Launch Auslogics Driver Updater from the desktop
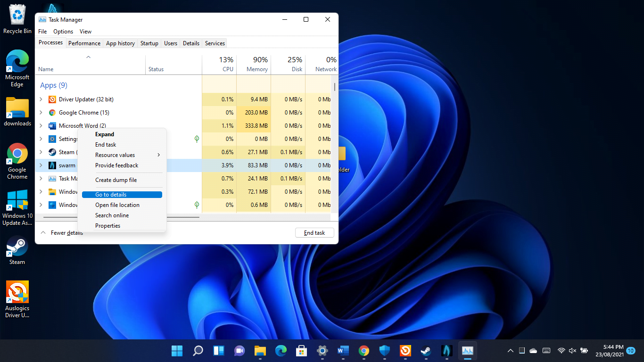Screen dimensions: 644x362 [17, 292]
